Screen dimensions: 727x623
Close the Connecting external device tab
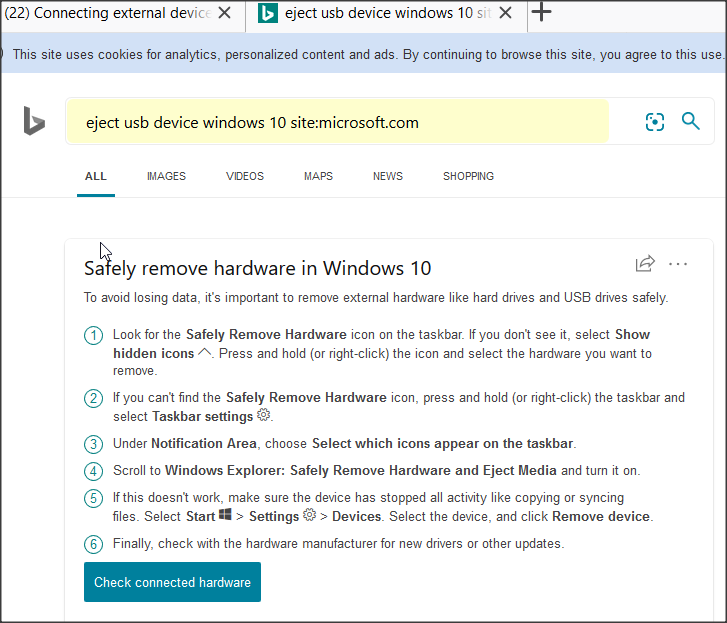coord(224,13)
